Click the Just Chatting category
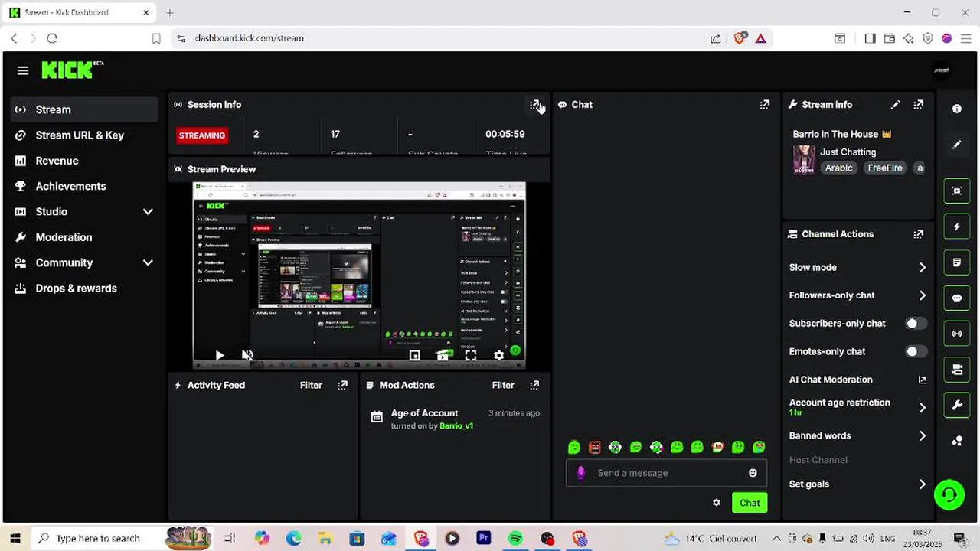Viewport: 980px width, 551px height. click(x=848, y=152)
